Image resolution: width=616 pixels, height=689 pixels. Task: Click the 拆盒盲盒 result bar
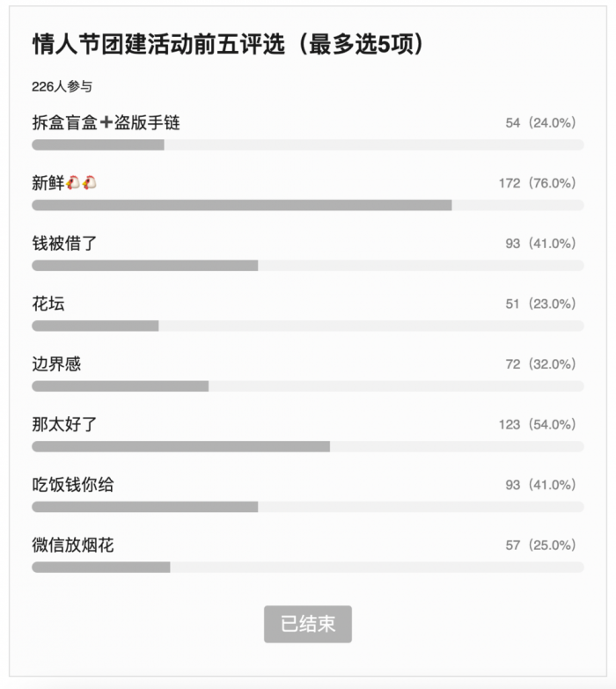[308, 144]
